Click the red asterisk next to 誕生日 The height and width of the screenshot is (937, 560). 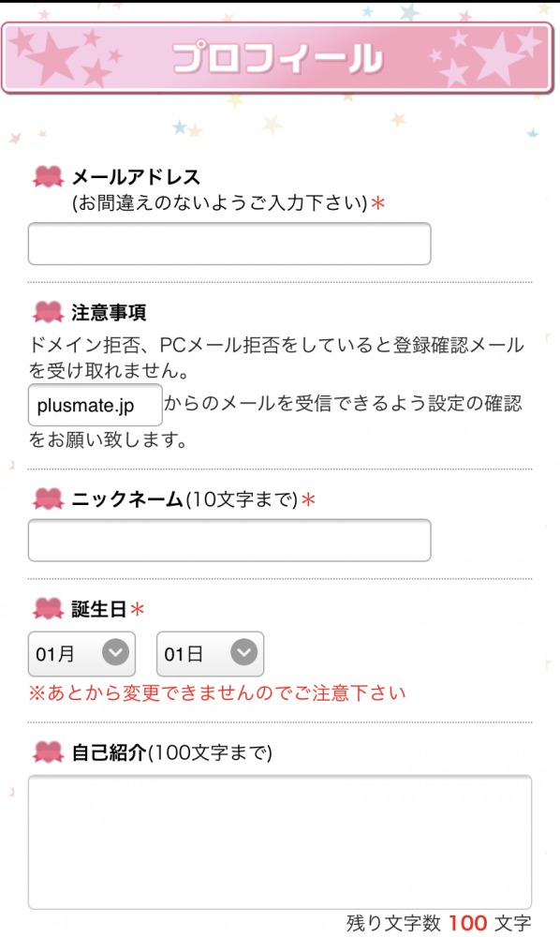(x=138, y=610)
